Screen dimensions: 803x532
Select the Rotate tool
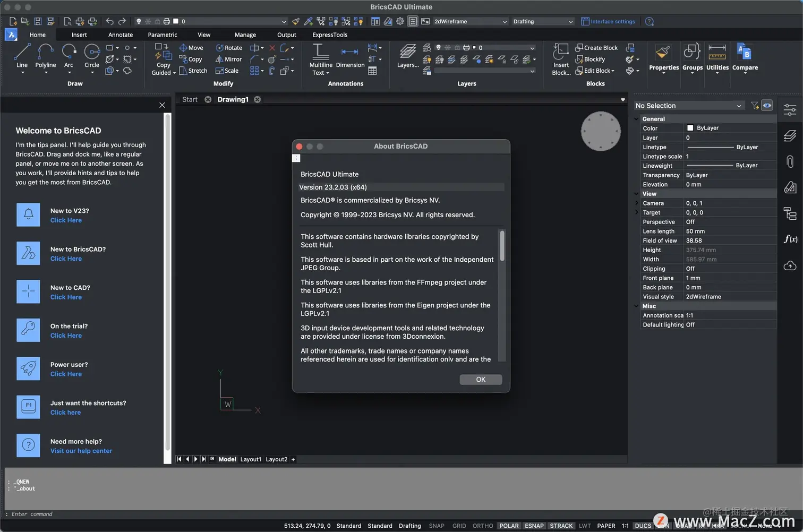coord(229,48)
